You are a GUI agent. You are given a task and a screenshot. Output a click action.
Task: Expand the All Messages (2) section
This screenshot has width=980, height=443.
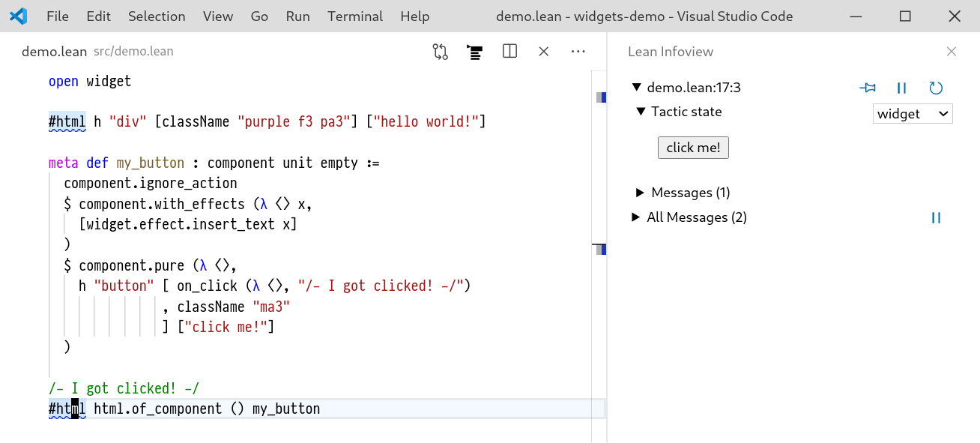pos(635,217)
